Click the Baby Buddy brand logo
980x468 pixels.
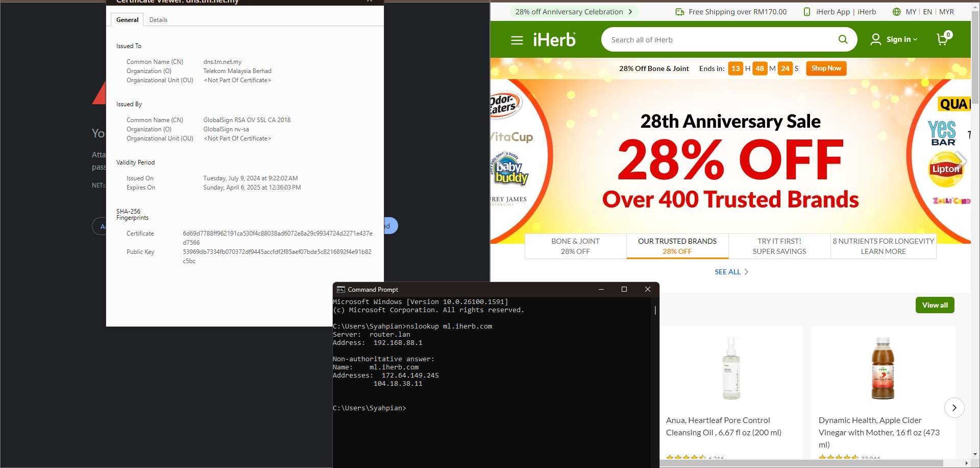[x=509, y=169]
